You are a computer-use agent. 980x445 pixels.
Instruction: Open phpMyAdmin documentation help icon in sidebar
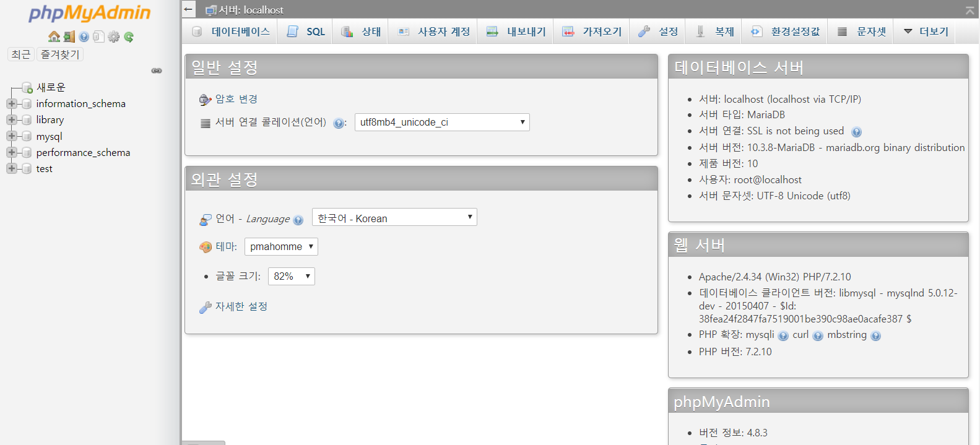pos(84,37)
